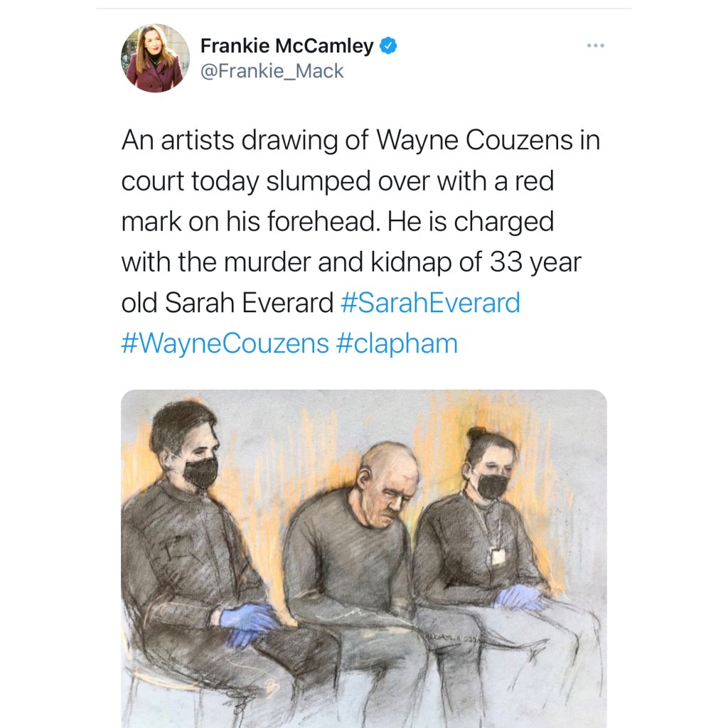Viewport: 728px width, 728px height.
Task: Click the left officer's black face mask
Action: pyautogui.click(x=200, y=473)
